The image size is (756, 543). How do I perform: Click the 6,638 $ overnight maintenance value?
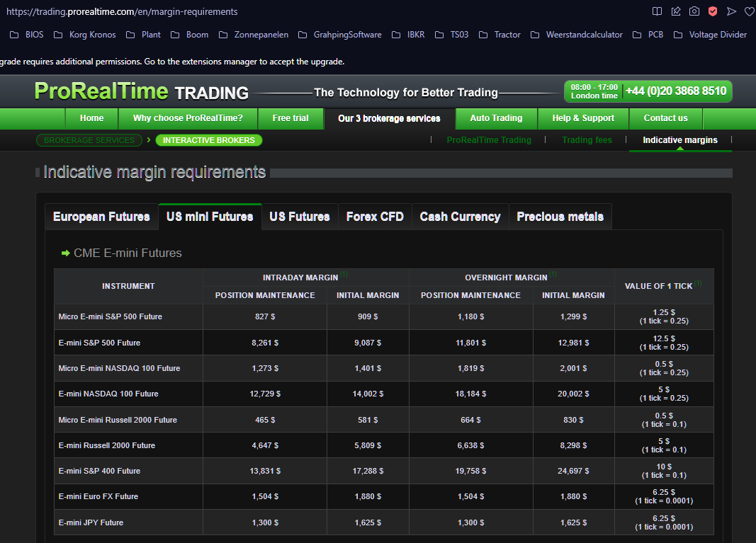tap(470, 445)
